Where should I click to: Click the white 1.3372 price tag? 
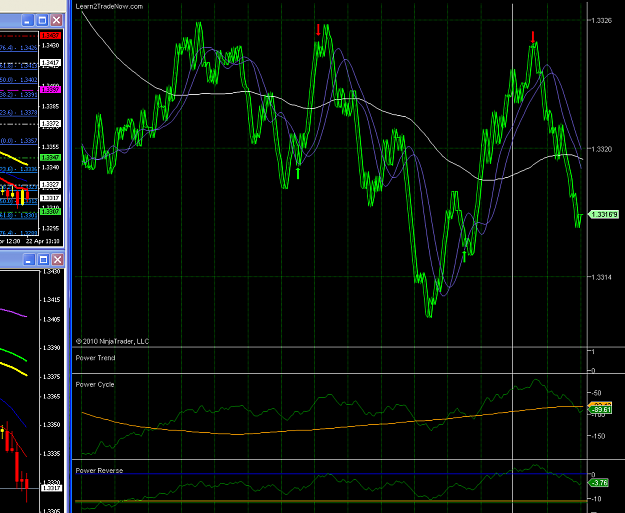[51, 124]
